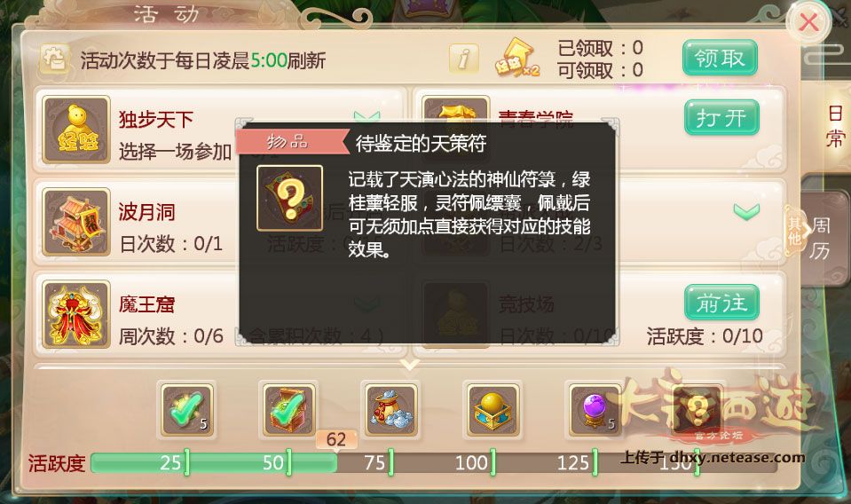Select the golden orb reward at 100
851x504 pixels.
492,410
